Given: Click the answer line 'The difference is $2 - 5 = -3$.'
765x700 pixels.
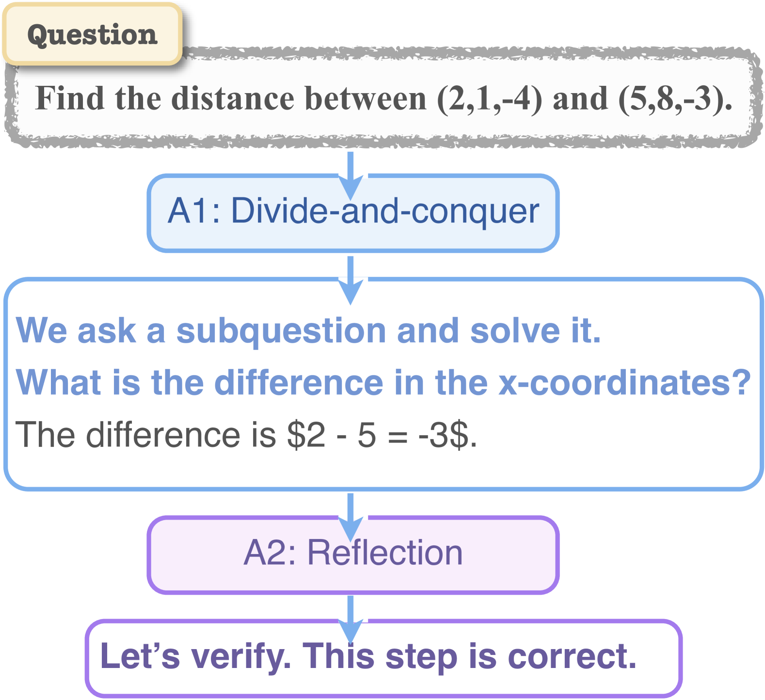Looking at the screenshot, I should click(246, 435).
